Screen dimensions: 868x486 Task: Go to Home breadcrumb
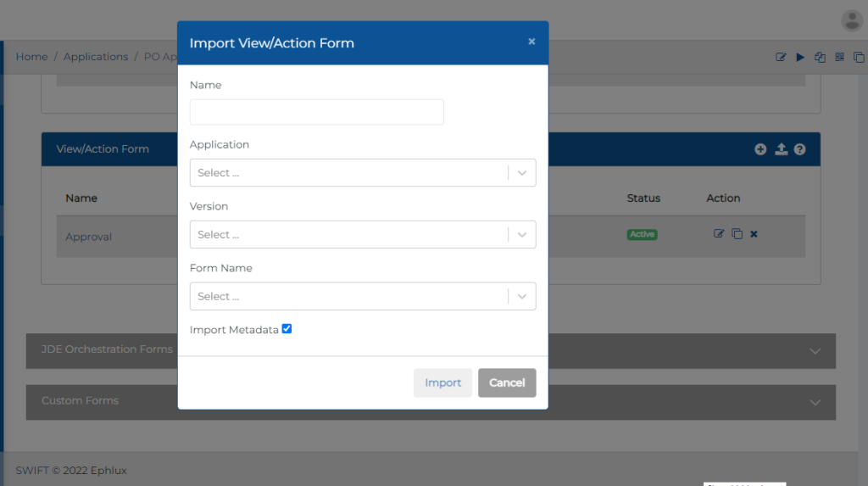click(31, 57)
